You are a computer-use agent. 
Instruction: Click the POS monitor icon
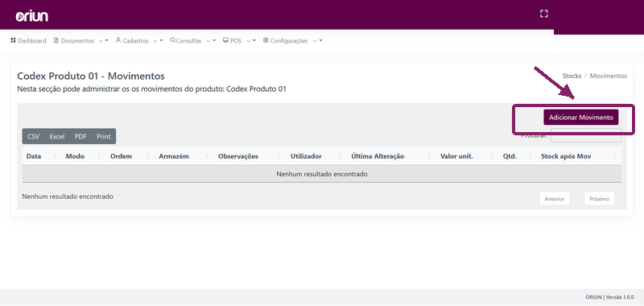coord(225,40)
